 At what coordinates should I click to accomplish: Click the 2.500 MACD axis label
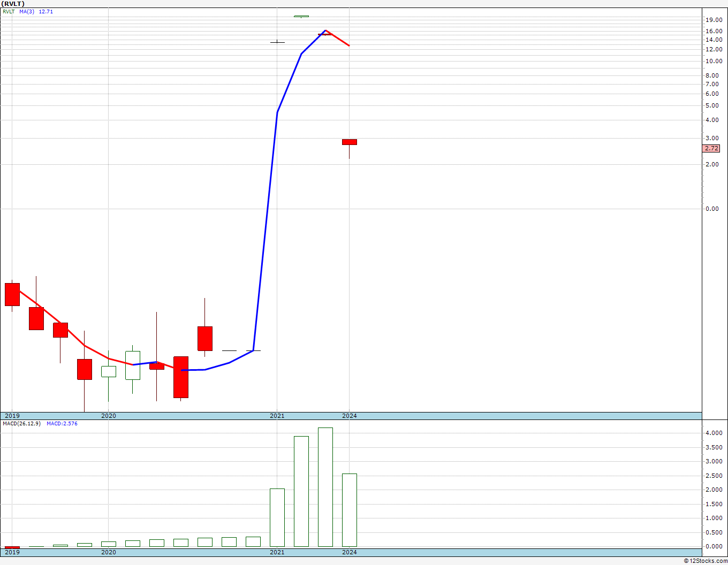pos(714,476)
